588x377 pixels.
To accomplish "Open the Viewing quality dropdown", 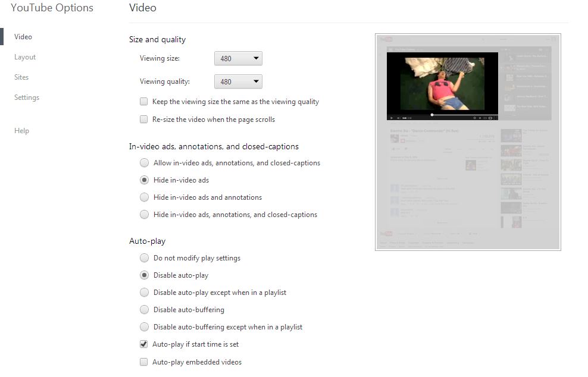I will [238, 81].
